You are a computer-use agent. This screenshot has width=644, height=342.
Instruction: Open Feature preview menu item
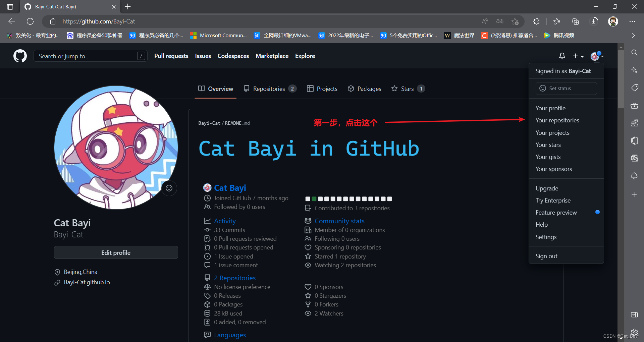pyautogui.click(x=566, y=213)
